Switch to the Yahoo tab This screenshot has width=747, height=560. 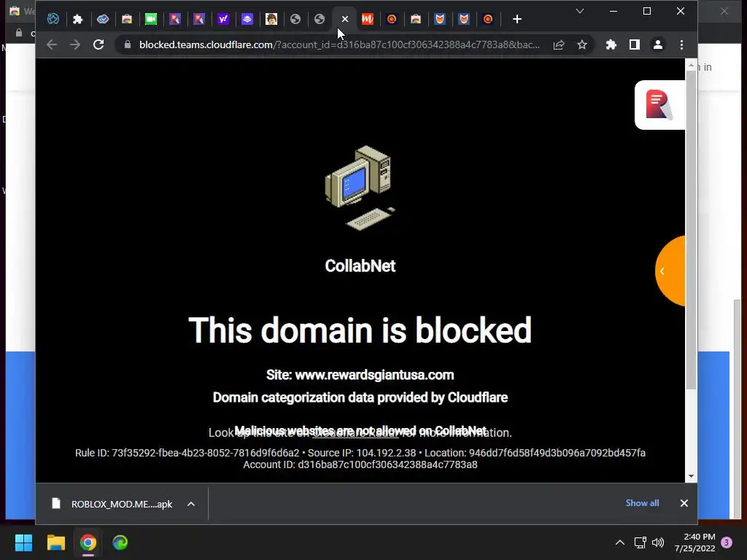click(223, 19)
